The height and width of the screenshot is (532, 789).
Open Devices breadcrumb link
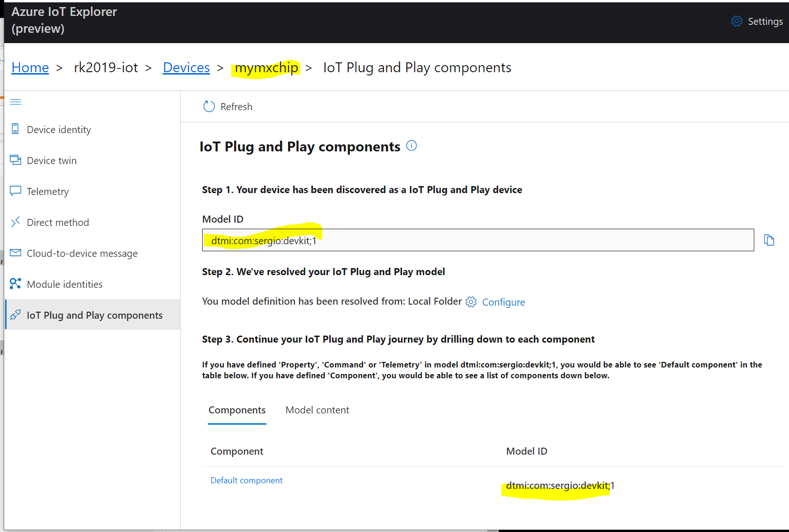tap(186, 67)
